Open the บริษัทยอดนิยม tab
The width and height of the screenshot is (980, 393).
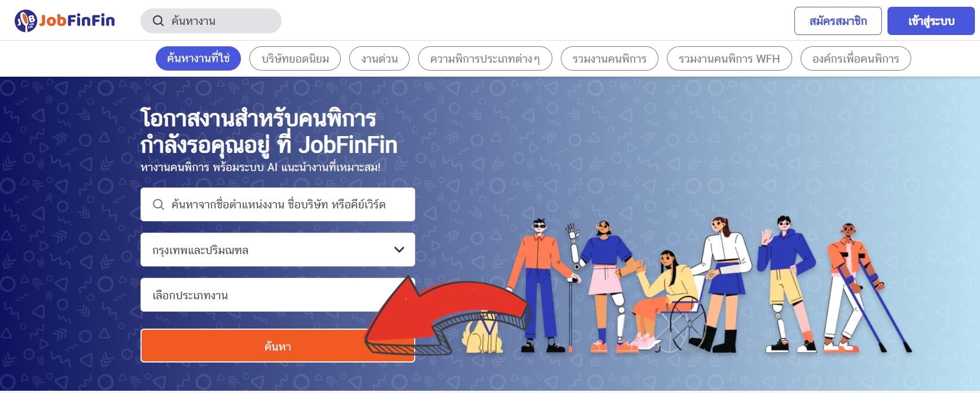pos(295,59)
